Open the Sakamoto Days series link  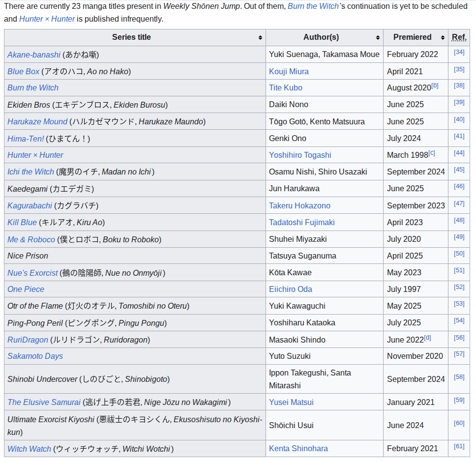tap(35, 356)
